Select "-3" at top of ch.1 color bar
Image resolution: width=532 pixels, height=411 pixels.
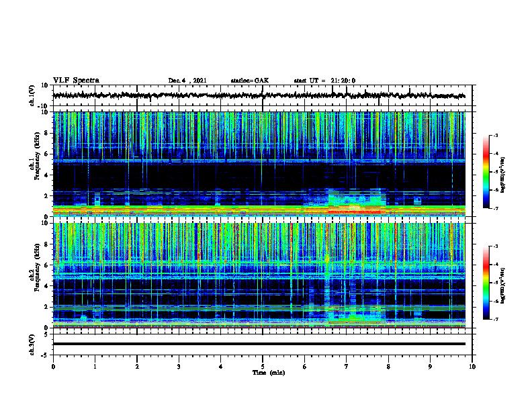(495, 136)
